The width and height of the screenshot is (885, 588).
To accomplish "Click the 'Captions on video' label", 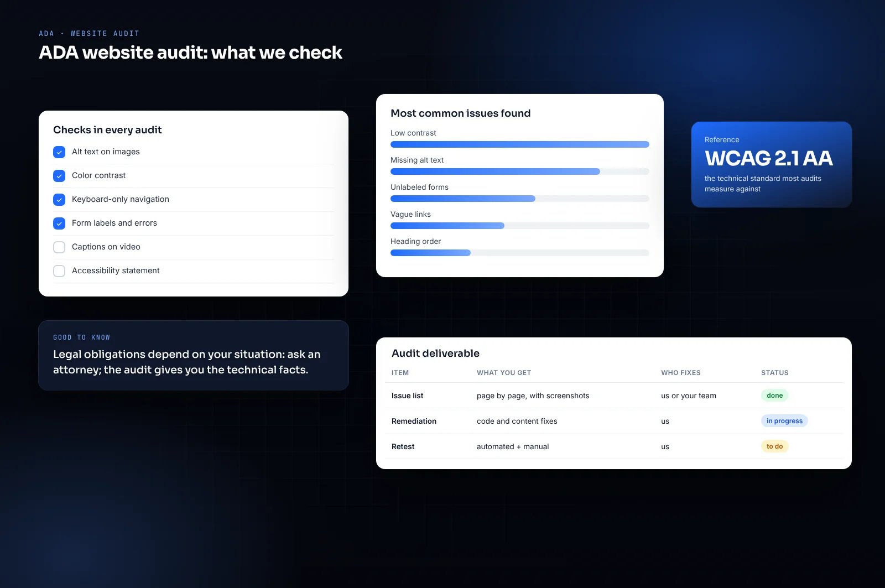I will [x=106, y=247].
